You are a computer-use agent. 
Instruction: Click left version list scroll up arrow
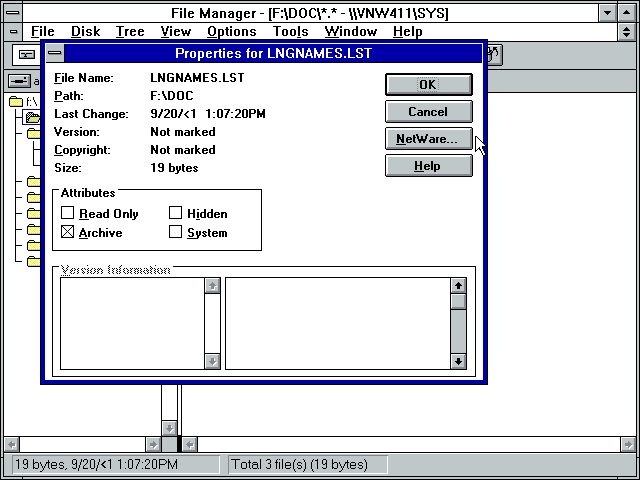(x=212, y=285)
